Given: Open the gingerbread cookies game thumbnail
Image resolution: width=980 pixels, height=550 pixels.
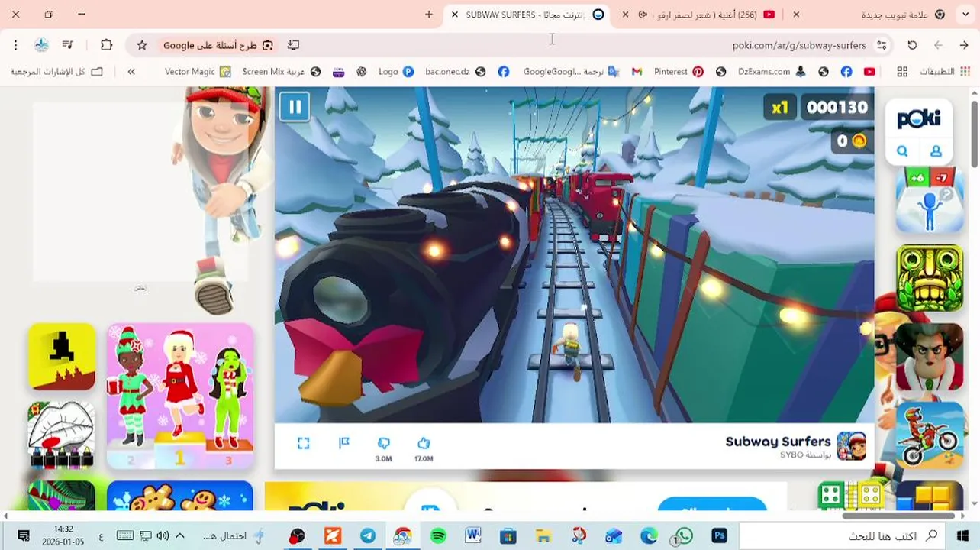Looking at the screenshot, I should point(180,495).
